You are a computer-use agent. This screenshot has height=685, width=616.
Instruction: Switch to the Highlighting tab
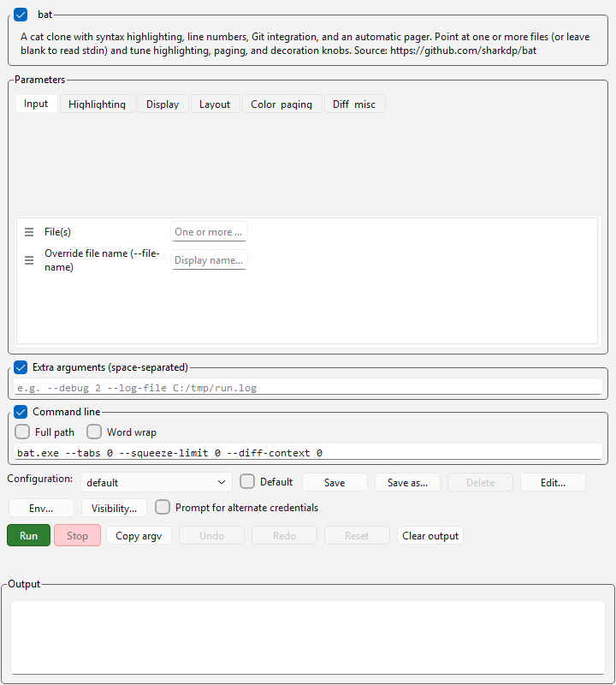coord(98,104)
